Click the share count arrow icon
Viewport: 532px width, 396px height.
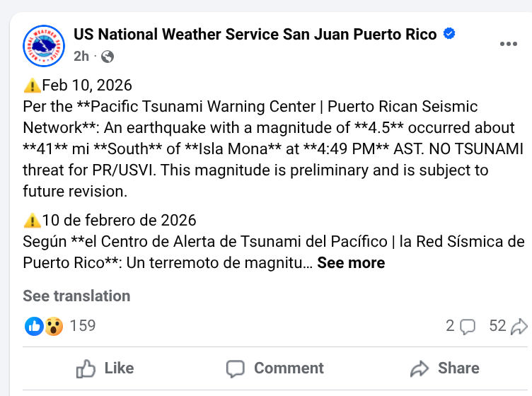point(519,326)
